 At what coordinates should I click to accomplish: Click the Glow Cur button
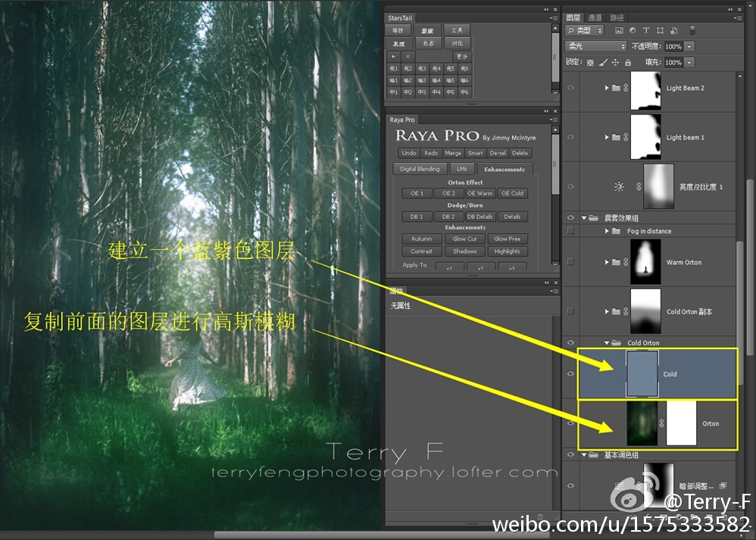tap(465, 239)
